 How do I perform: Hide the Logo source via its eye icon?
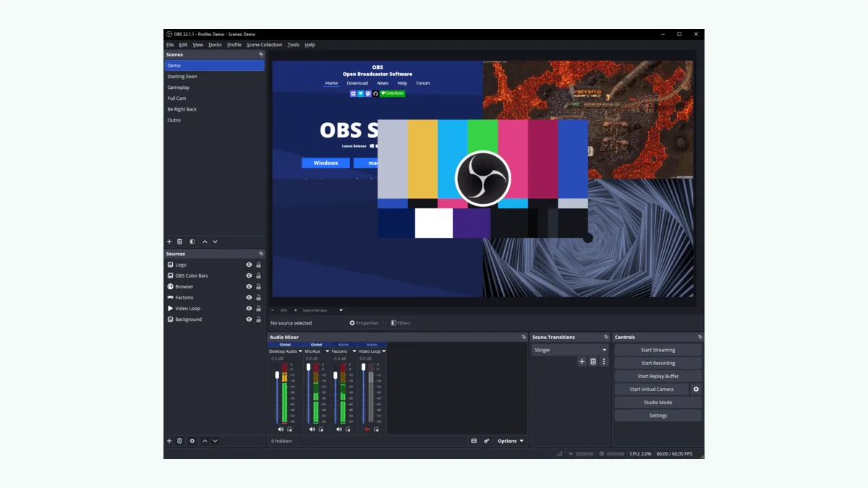[249, 265]
